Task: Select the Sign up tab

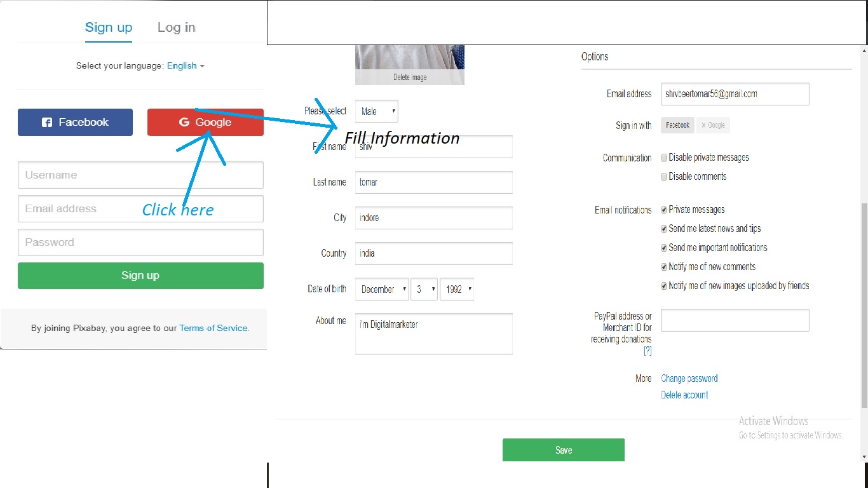Action: [x=108, y=27]
